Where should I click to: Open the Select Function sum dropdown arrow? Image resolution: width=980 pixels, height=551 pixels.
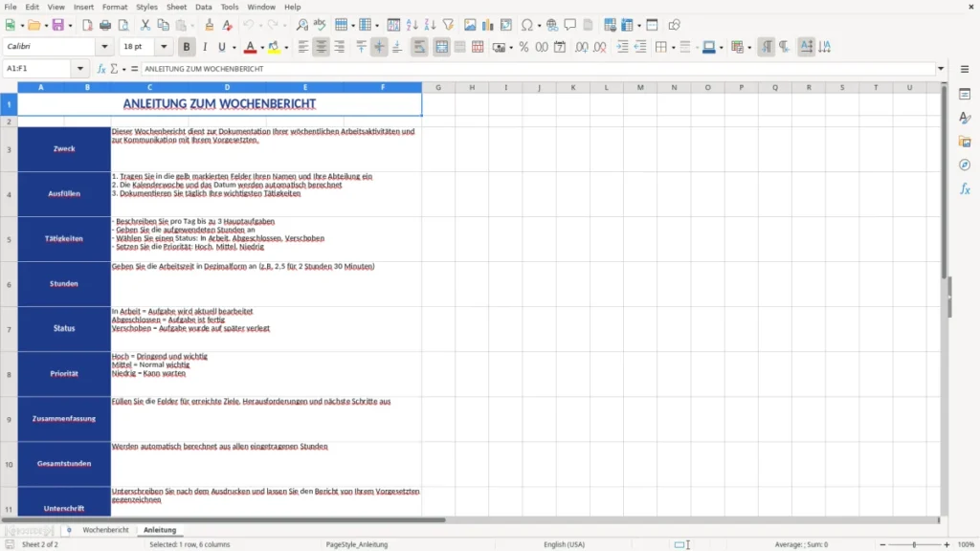click(x=123, y=69)
